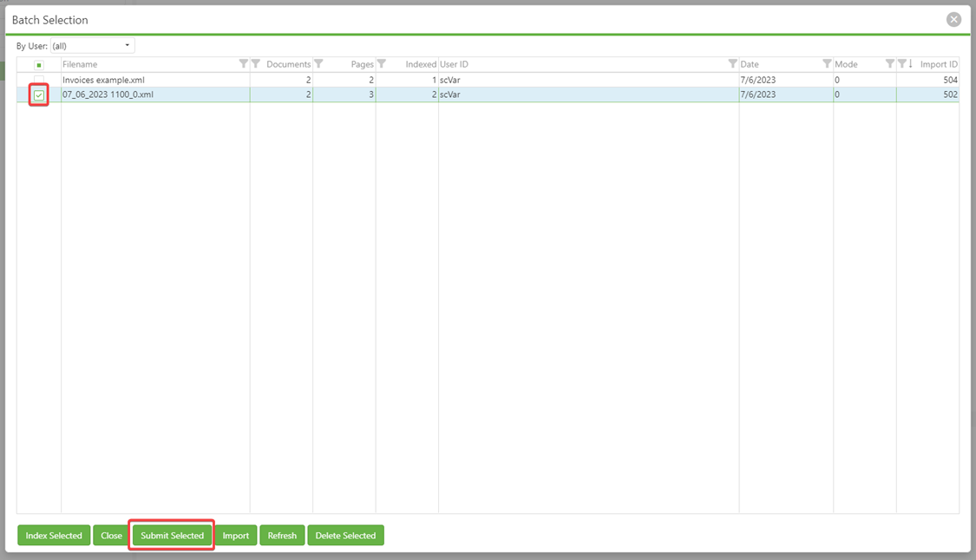Open the Documents column filter icon

click(256, 64)
